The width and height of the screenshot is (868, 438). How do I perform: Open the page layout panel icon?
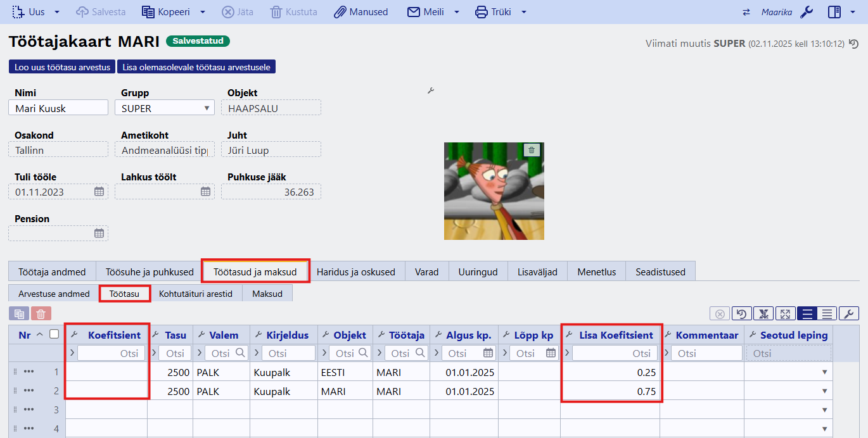pyautogui.click(x=834, y=12)
